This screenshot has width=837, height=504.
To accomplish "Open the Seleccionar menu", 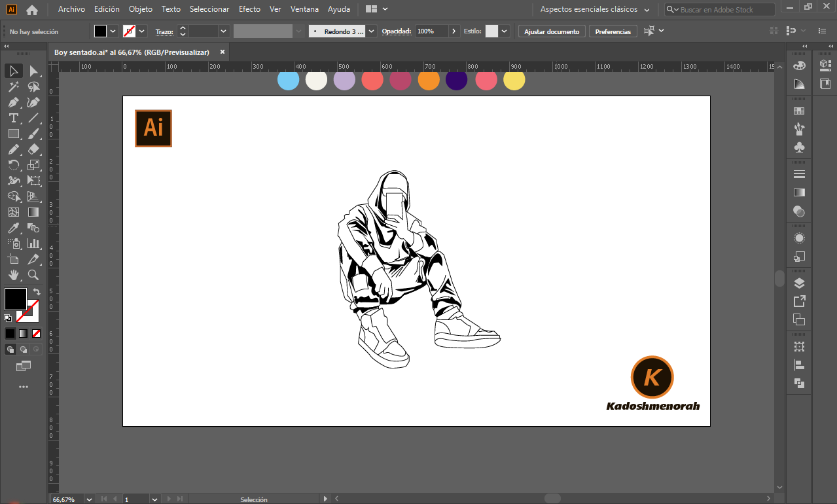I will pos(209,9).
